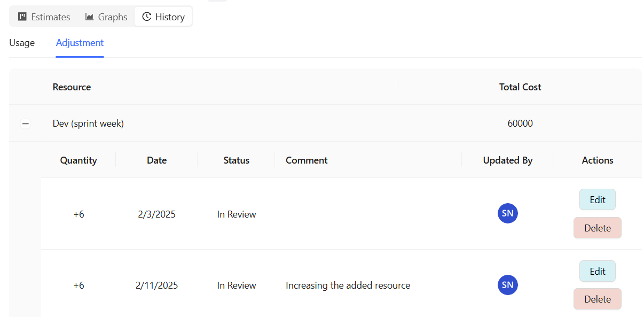Click the History clock icon
This screenshot has width=644, height=317.
click(146, 17)
